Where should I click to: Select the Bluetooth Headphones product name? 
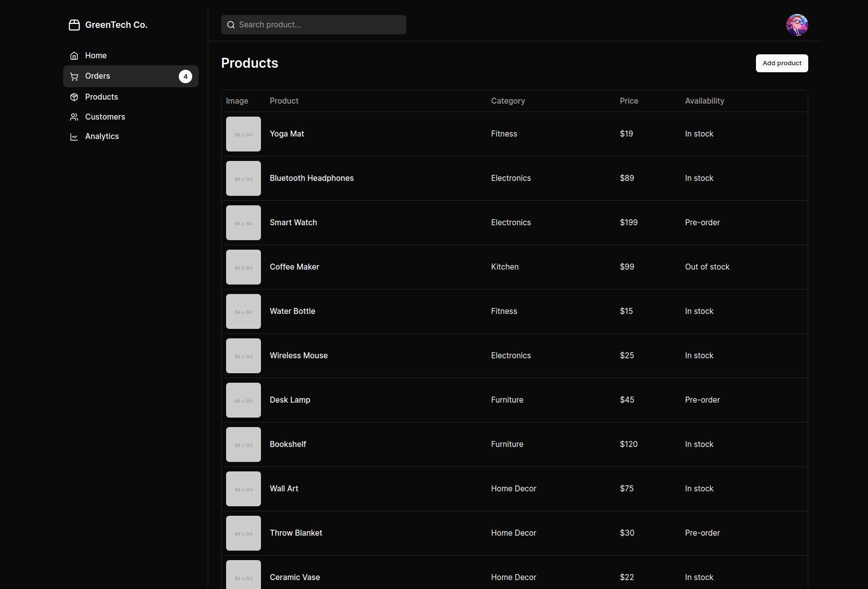click(312, 178)
